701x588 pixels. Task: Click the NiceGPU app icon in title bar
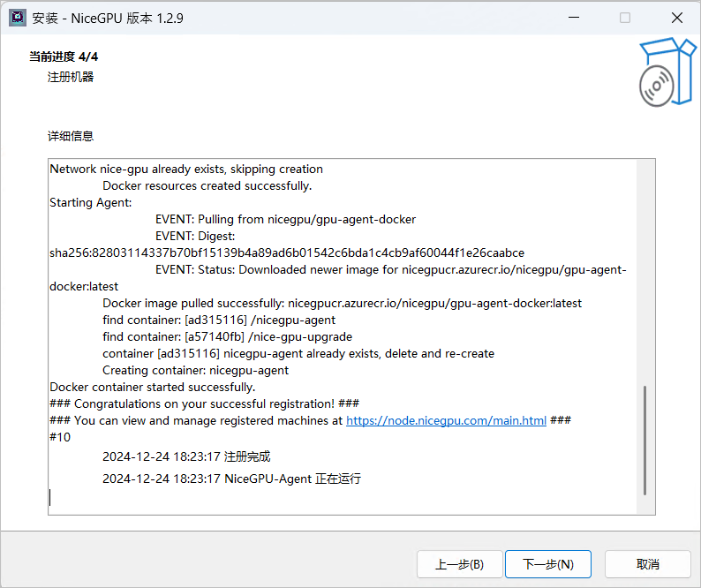coord(16,18)
